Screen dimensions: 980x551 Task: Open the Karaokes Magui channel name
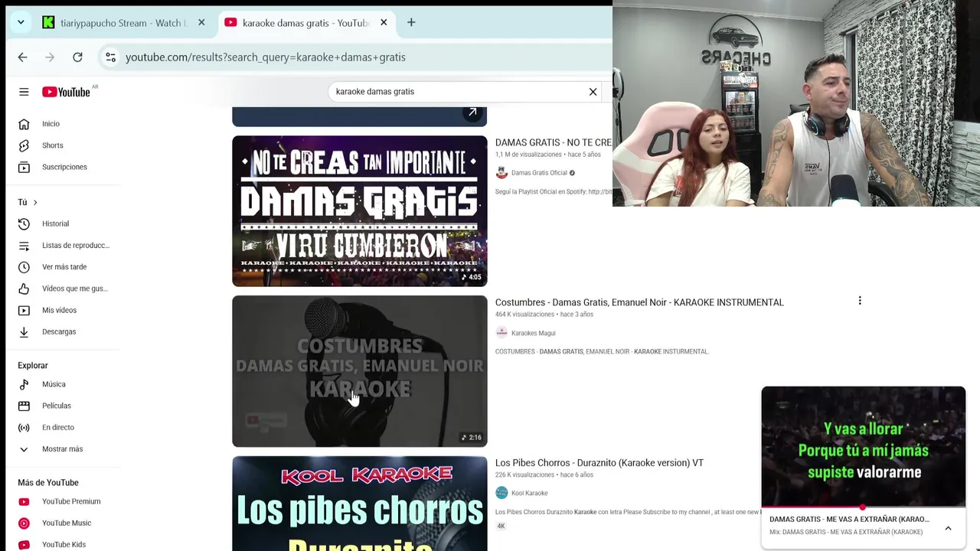pos(533,333)
